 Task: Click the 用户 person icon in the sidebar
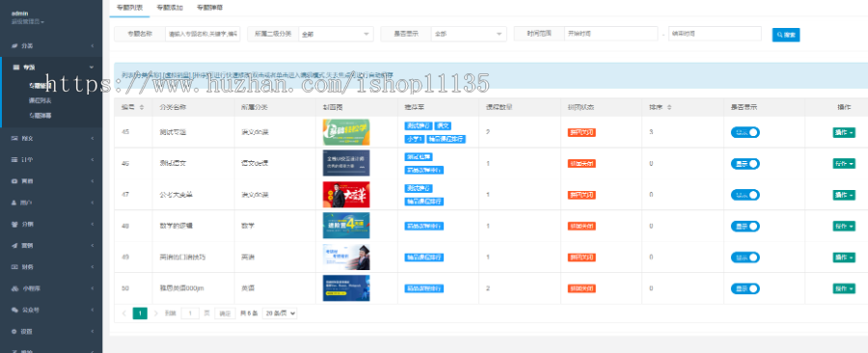click(x=14, y=203)
